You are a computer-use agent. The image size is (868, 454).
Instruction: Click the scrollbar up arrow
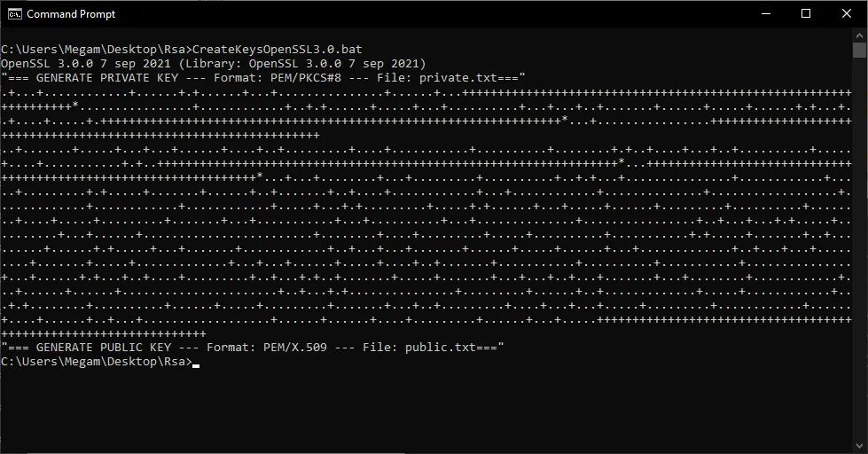(859, 35)
